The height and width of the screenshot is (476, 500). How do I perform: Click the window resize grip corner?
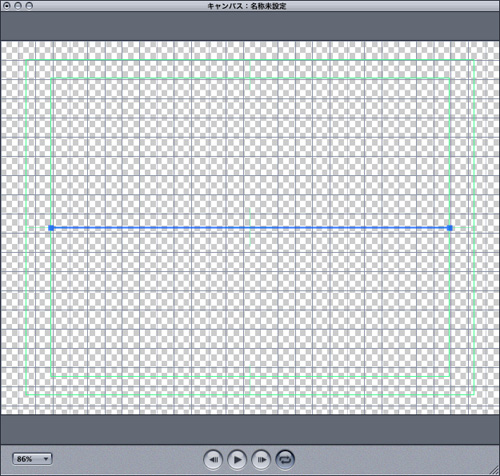click(495, 471)
